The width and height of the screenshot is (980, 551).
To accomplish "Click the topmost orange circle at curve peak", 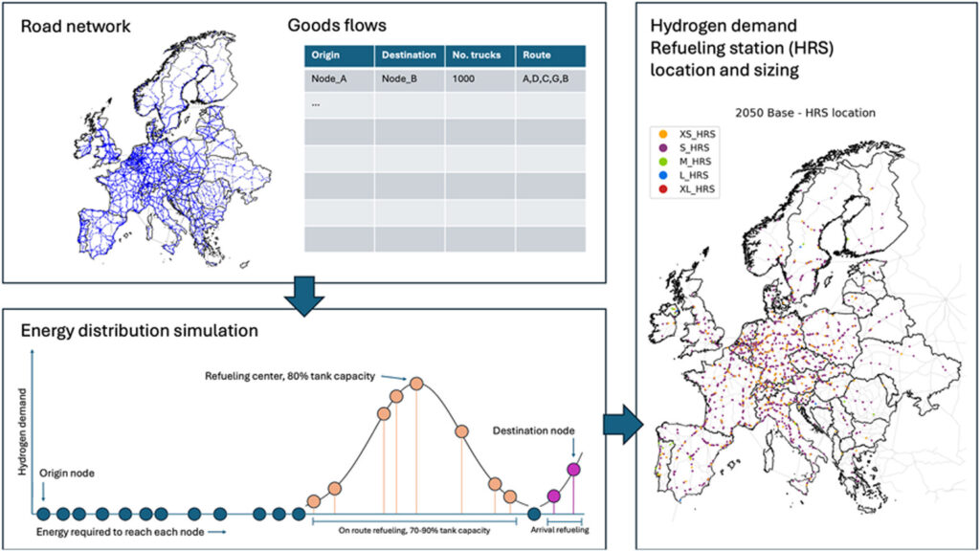I will pyautogui.click(x=416, y=384).
